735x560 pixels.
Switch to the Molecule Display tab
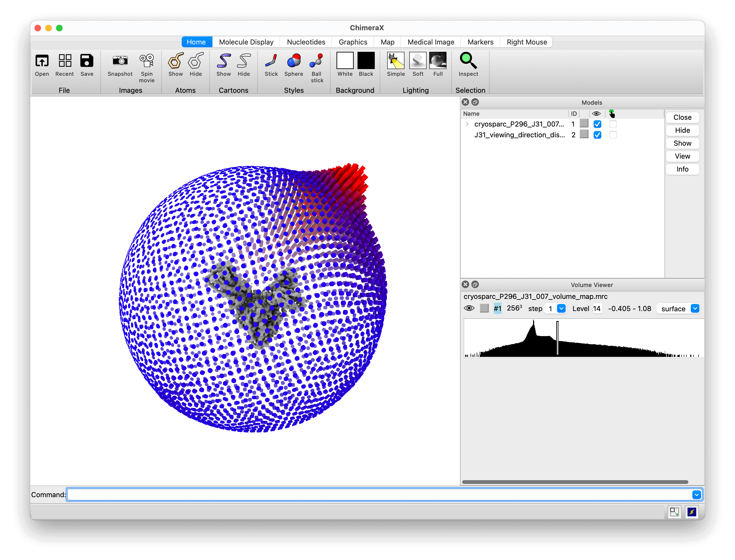point(246,42)
